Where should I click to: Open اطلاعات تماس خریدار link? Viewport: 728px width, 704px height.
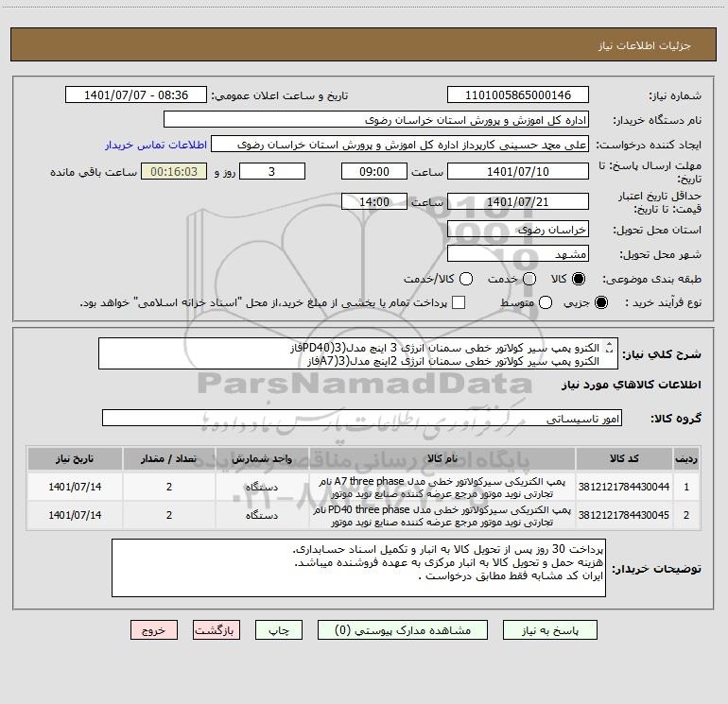point(156,145)
